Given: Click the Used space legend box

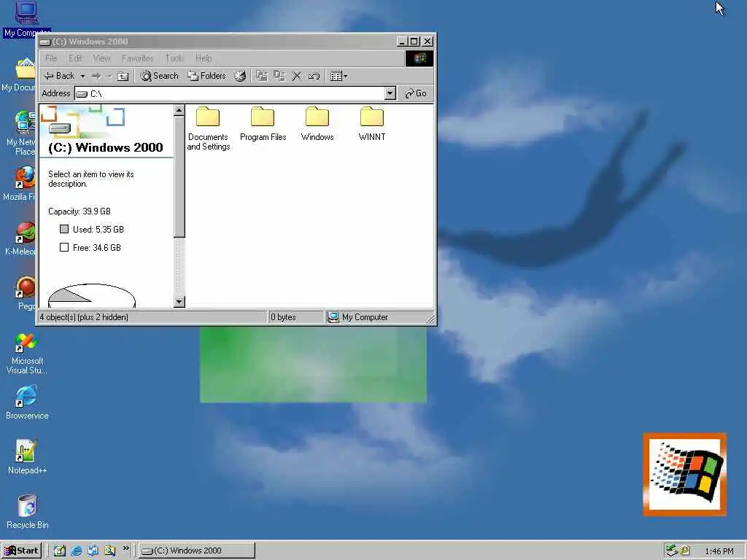Looking at the screenshot, I should coord(64,229).
